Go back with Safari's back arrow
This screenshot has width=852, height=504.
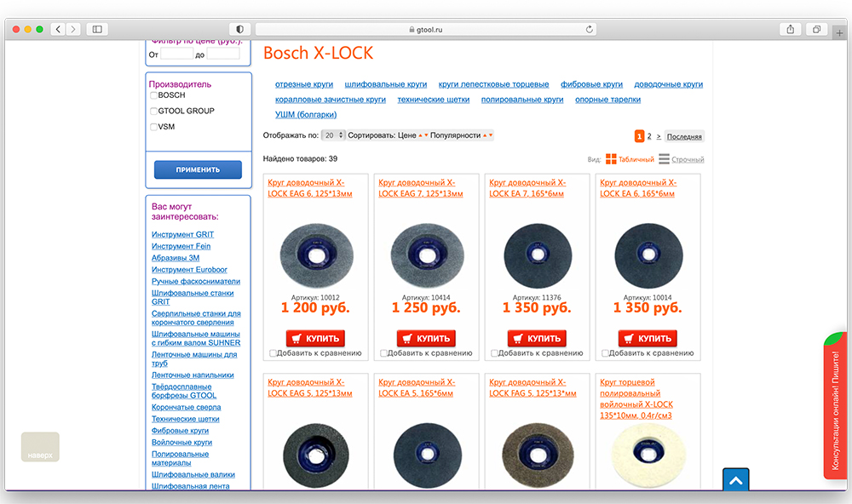tap(58, 29)
